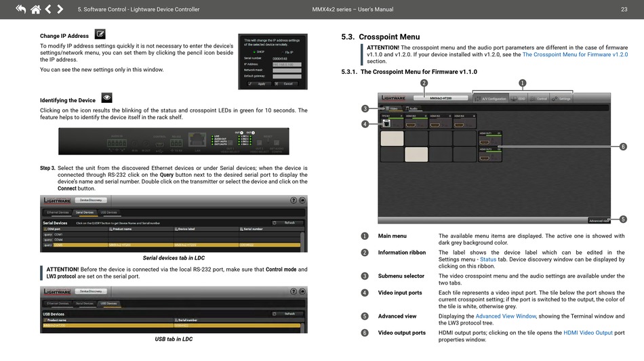Open the HDMI OUT2 output port tile
Viewport: 644px width, 361px height.
[x=490, y=154]
